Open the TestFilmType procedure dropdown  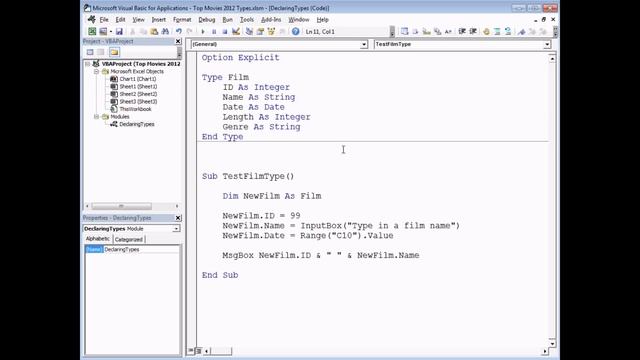[x=547, y=44]
